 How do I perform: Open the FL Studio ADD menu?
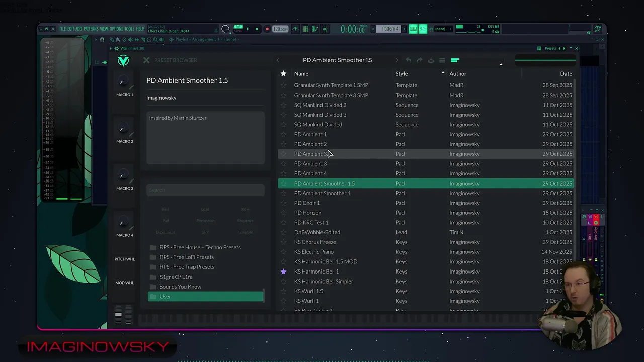(x=78, y=29)
